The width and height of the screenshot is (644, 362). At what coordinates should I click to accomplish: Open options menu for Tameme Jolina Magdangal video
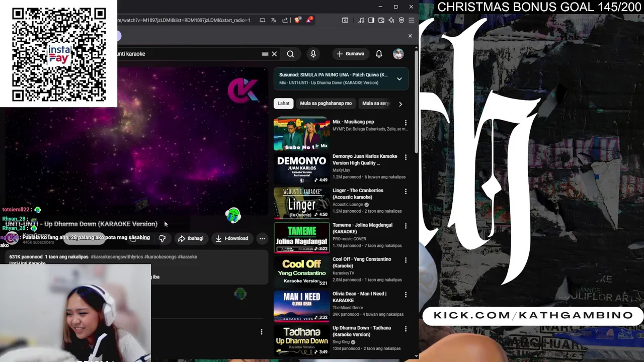click(406, 226)
